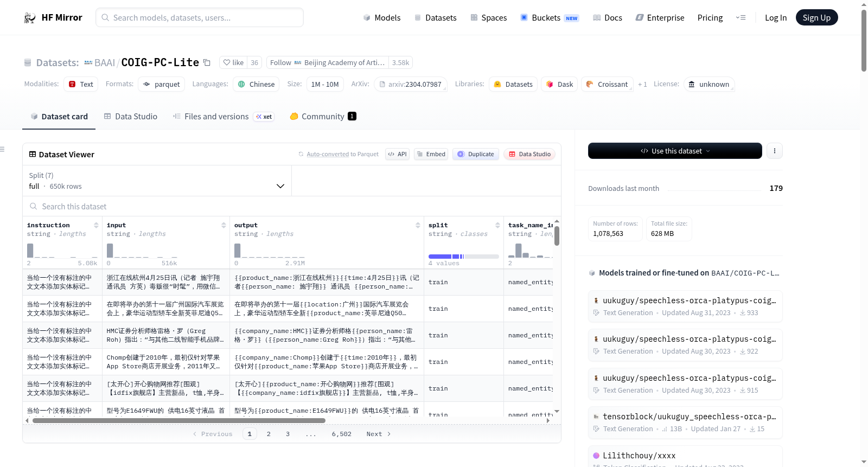Open the left sidebar menu icon

pyautogui.click(x=2, y=149)
